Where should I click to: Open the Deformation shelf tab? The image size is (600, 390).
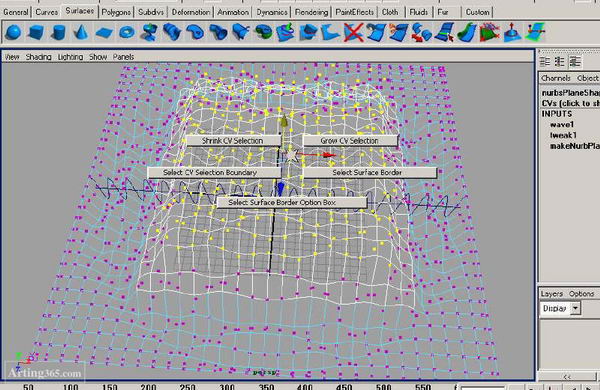click(191, 12)
